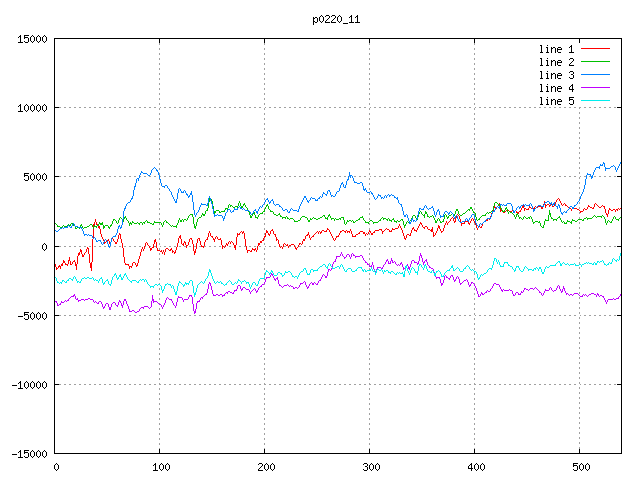Click the blue curve's peak near x=100
This screenshot has width=640, height=480.
(x=154, y=168)
